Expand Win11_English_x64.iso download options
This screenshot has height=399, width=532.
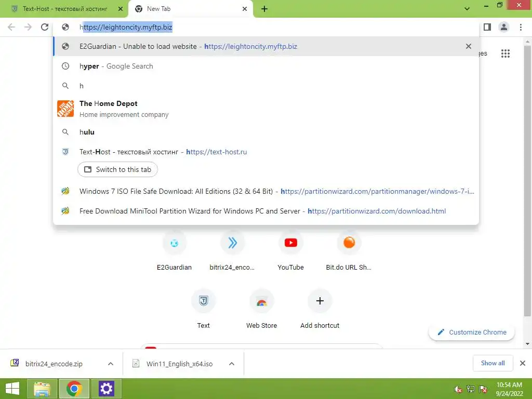point(232,364)
